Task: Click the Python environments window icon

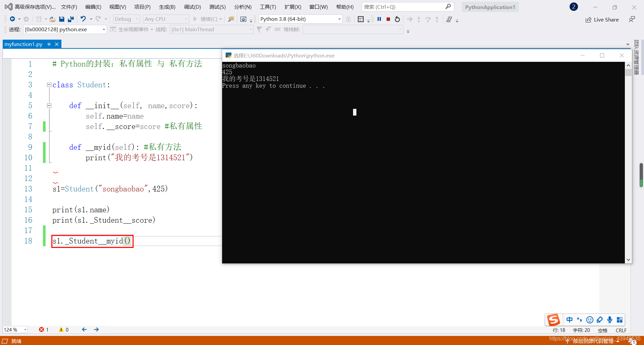Action: [x=243, y=19]
